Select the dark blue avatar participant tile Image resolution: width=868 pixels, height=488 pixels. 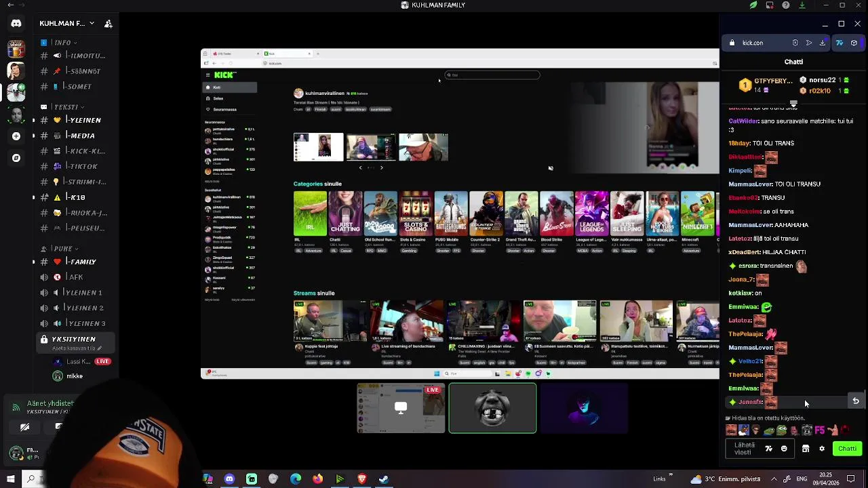pyautogui.click(x=584, y=408)
